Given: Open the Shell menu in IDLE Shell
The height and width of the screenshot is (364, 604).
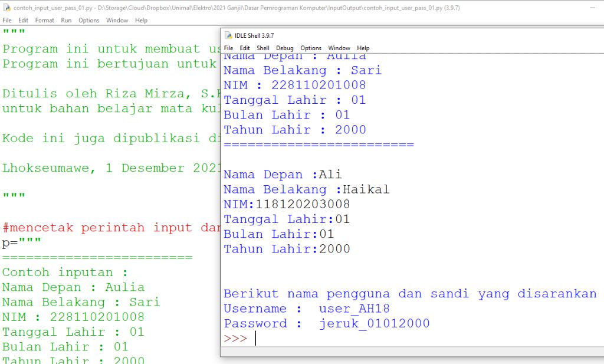Looking at the screenshot, I should [x=262, y=48].
